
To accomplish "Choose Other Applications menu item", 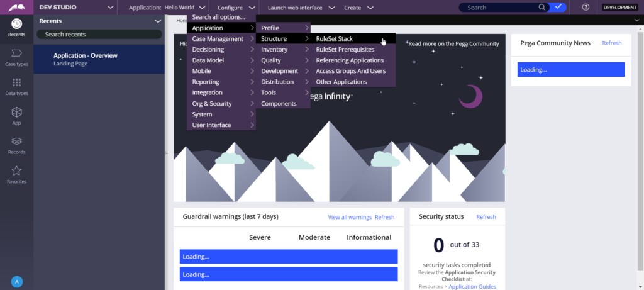I will (x=353, y=82).
